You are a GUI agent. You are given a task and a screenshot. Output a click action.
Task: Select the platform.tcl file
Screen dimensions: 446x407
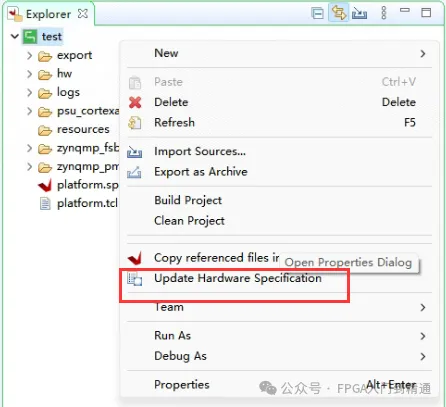[87, 203]
